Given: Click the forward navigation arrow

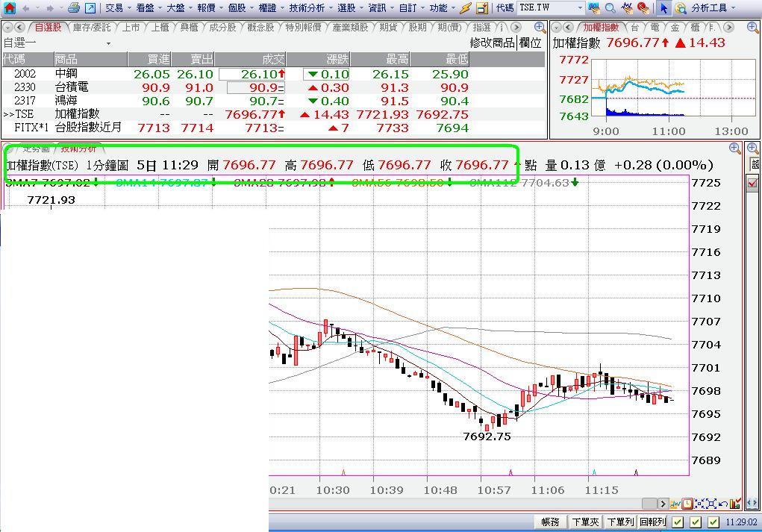Looking at the screenshot, I should (49, 8).
